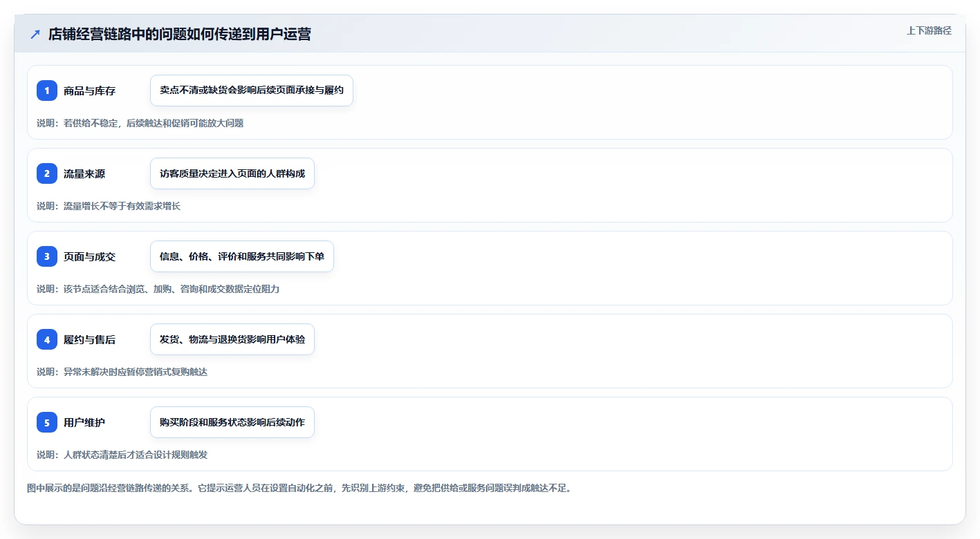
Task: Click step number 1 badge
Action: tap(47, 91)
